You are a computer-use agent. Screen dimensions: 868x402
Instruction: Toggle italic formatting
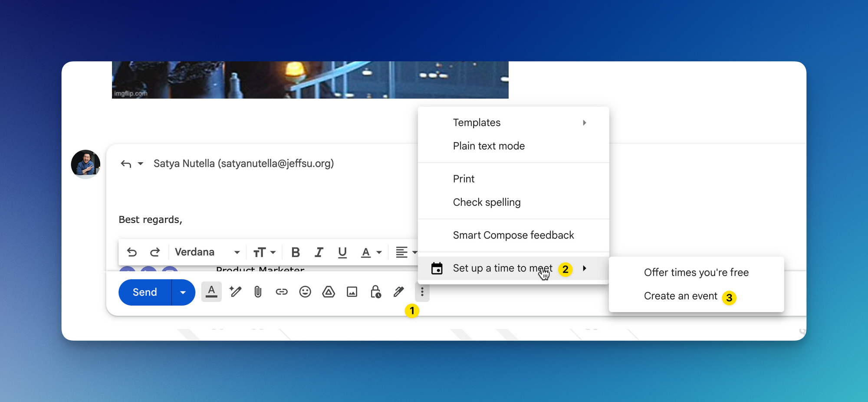[x=319, y=252]
